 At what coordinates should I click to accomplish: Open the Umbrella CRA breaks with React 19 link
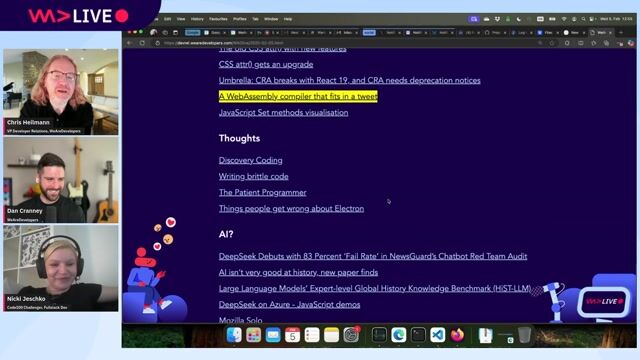[x=349, y=80]
